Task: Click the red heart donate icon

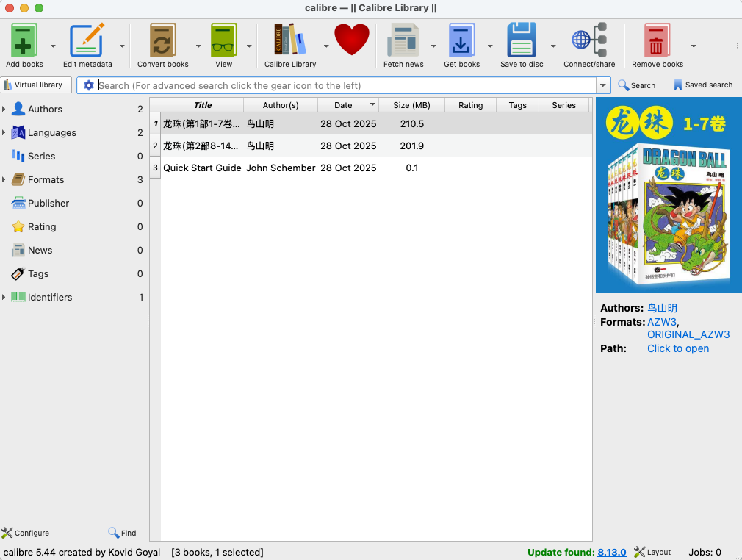Action: pos(352,40)
